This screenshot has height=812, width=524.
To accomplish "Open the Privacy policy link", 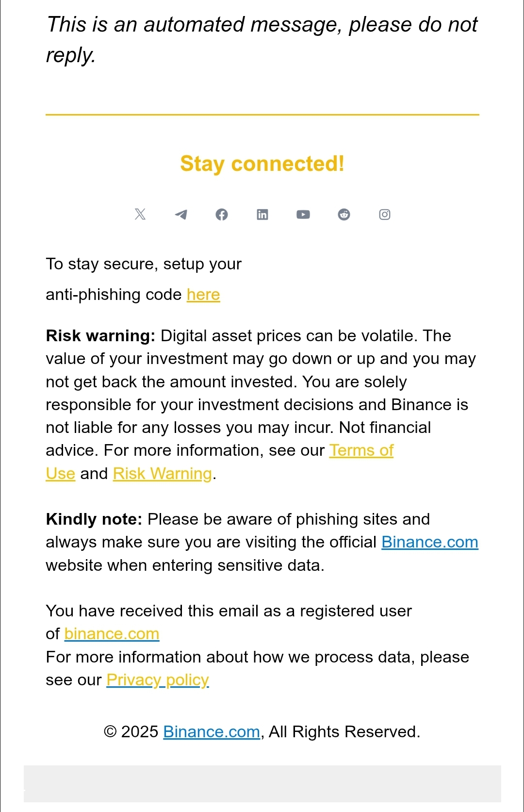I will 158,680.
